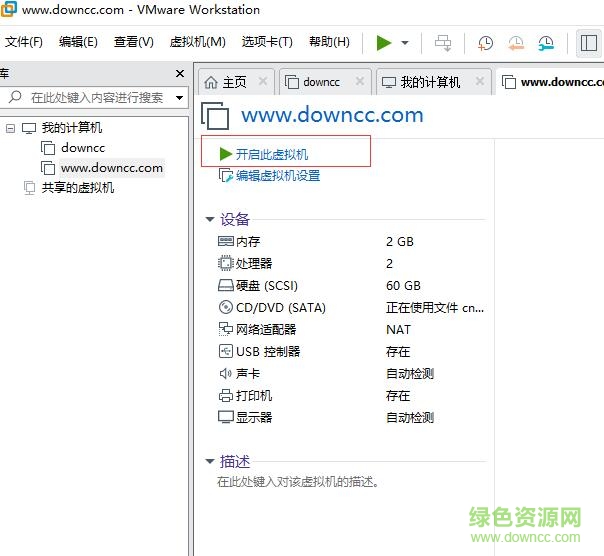Image resolution: width=604 pixels, height=556 pixels.
Task: Take a snapshot with the clock-plus icon
Action: (x=485, y=43)
